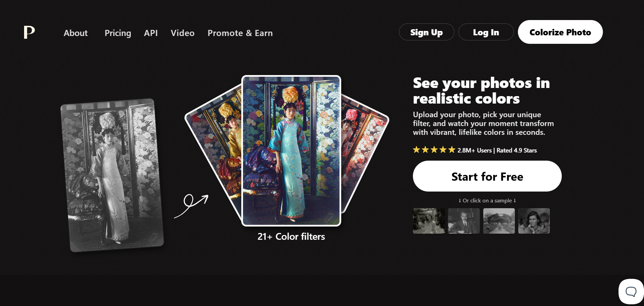Click the Colorize Photo button

click(x=560, y=32)
